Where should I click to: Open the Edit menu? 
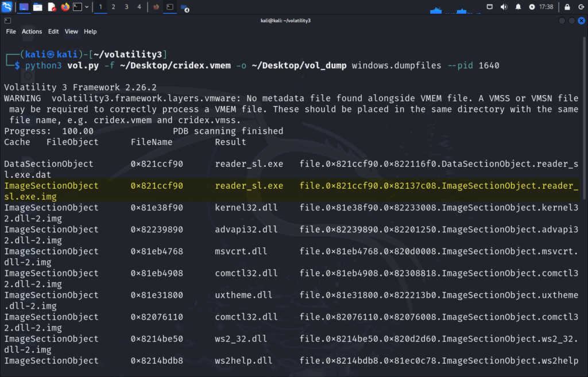click(x=53, y=32)
